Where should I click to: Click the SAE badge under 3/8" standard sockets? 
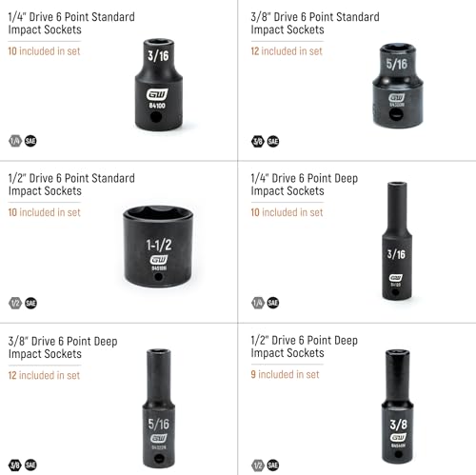[x=273, y=141]
